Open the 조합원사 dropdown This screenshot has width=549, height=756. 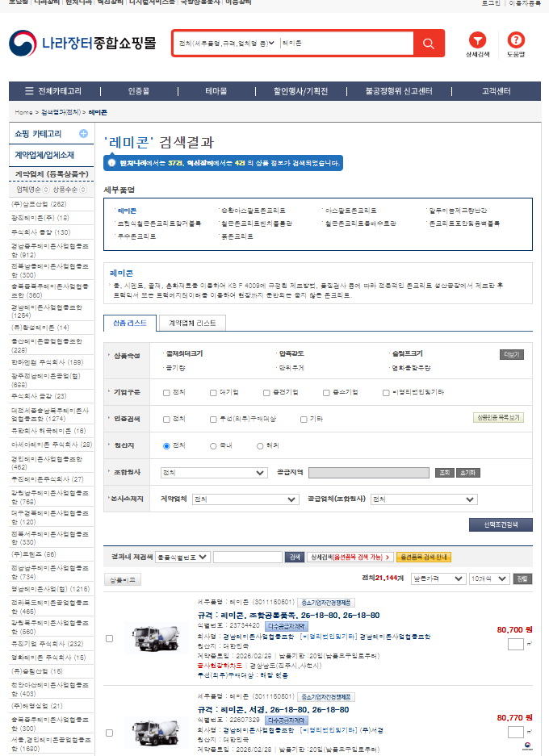(x=214, y=473)
